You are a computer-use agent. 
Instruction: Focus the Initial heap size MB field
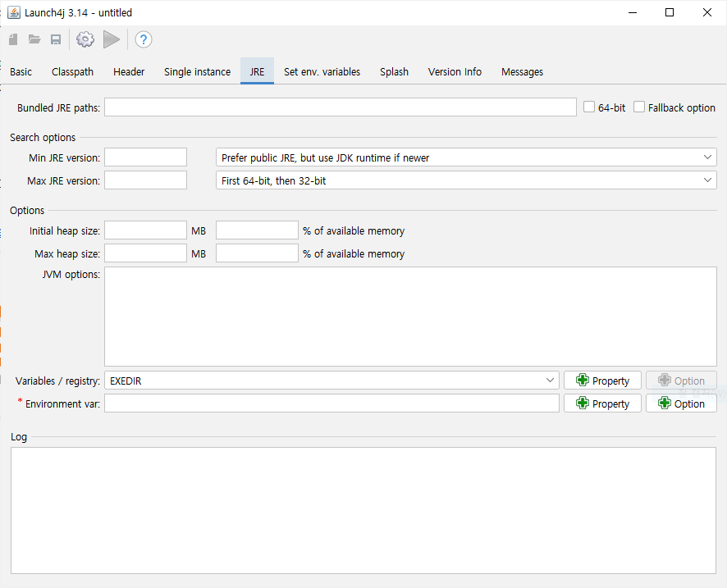tap(145, 230)
